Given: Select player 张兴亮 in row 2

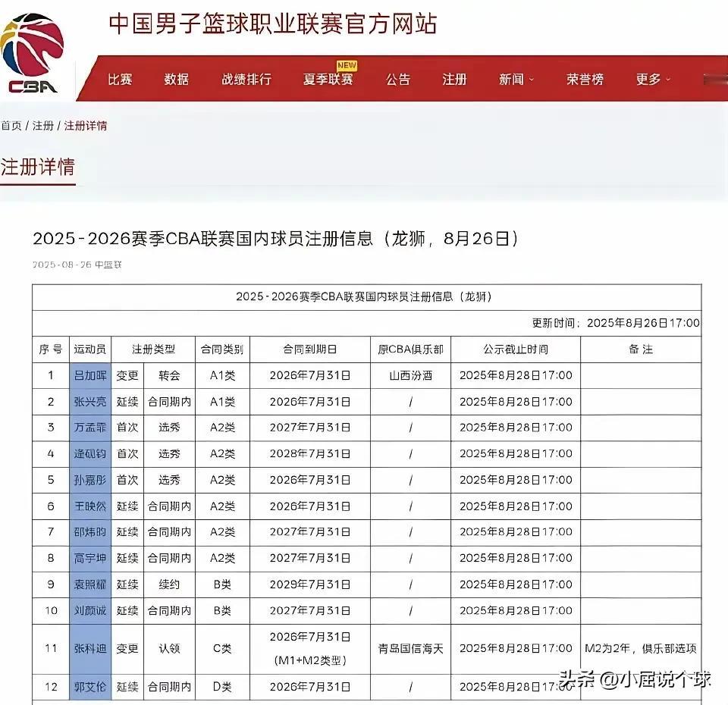Looking at the screenshot, I should (x=90, y=402).
